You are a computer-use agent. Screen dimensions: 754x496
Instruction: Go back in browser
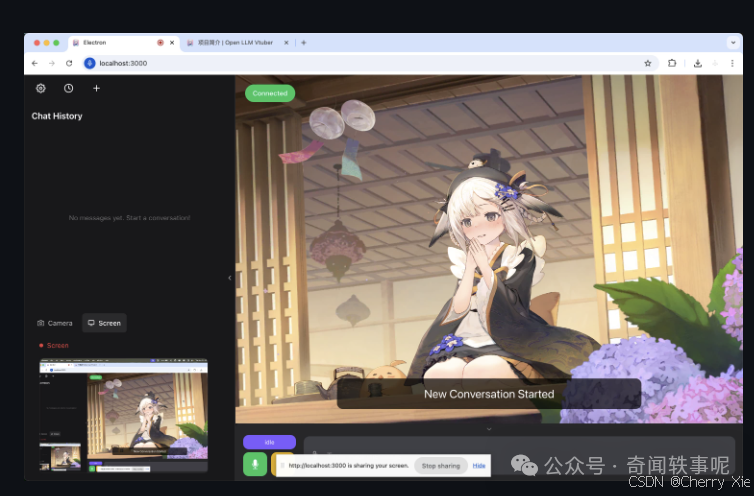35,63
